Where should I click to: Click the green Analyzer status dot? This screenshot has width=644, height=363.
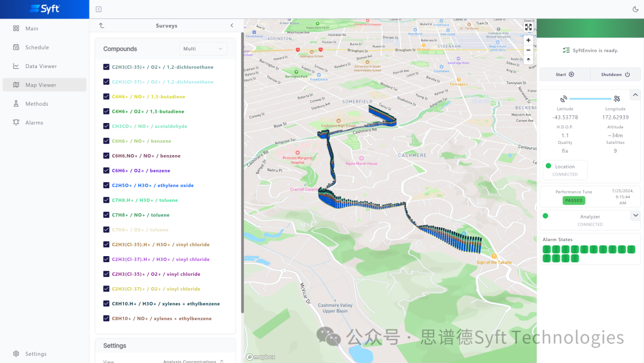[x=546, y=216]
